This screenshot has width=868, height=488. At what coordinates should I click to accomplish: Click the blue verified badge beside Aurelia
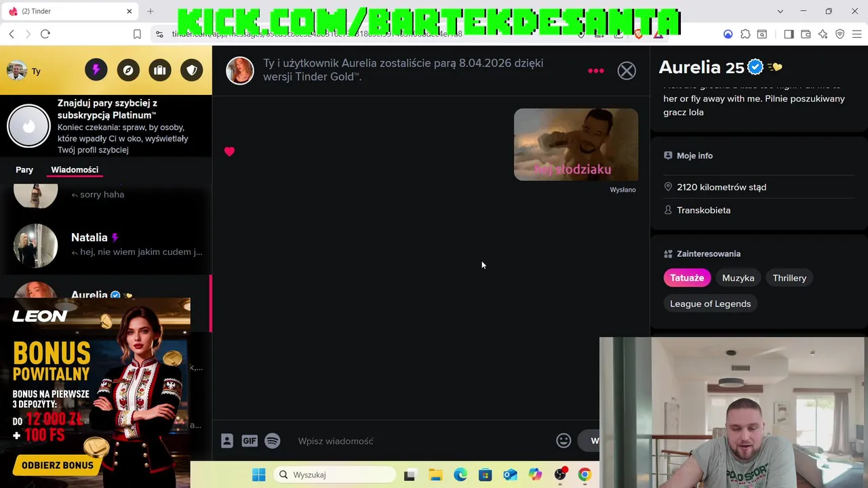point(755,67)
